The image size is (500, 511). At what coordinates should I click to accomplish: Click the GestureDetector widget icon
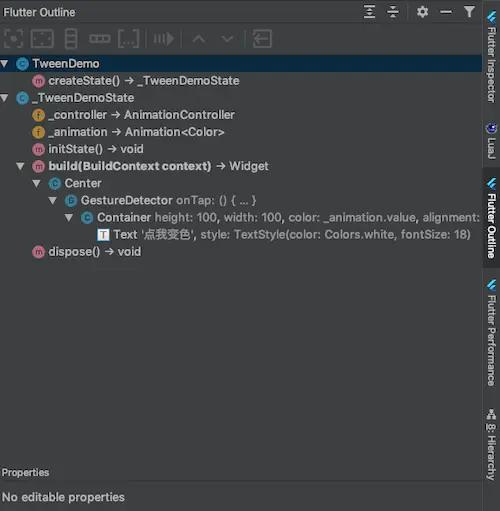point(71,201)
